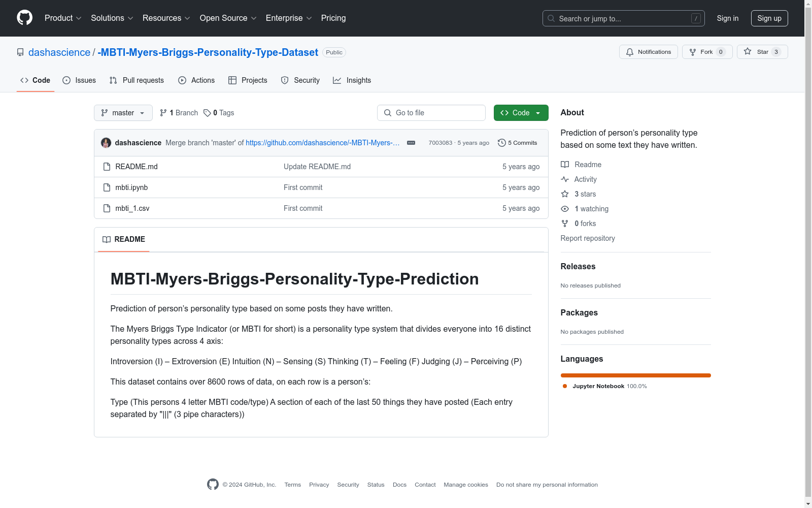The width and height of the screenshot is (812, 508).
Task: Click the eye icon beside 1 watching
Action: [565, 209]
